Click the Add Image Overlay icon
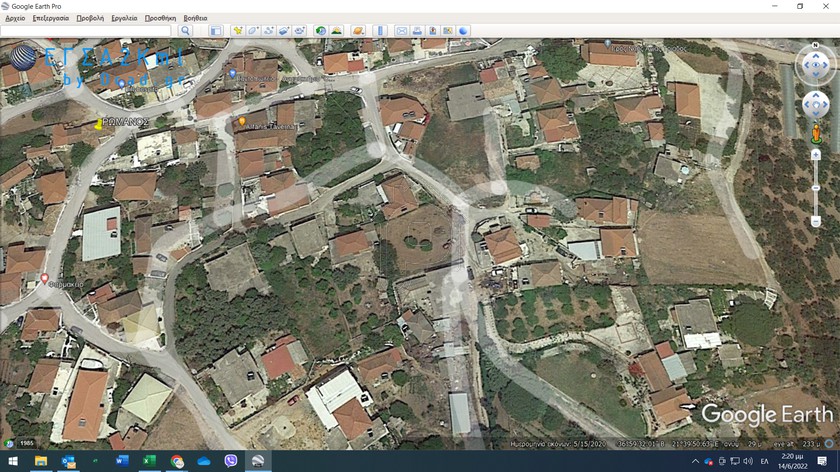840x472 pixels. [284, 31]
